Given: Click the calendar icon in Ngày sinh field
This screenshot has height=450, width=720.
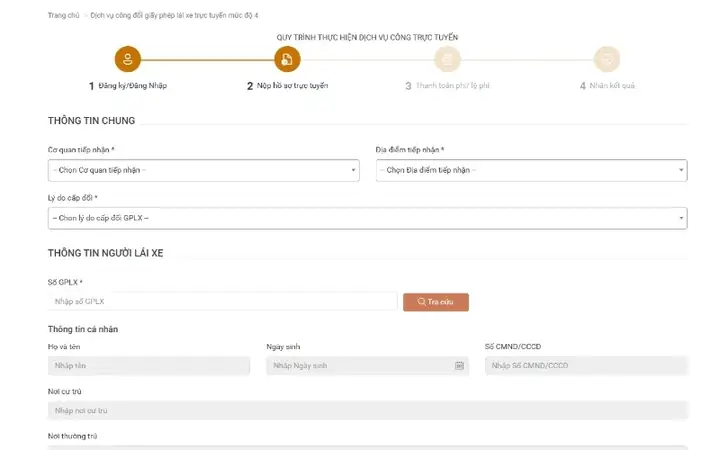Looking at the screenshot, I should (459, 366).
